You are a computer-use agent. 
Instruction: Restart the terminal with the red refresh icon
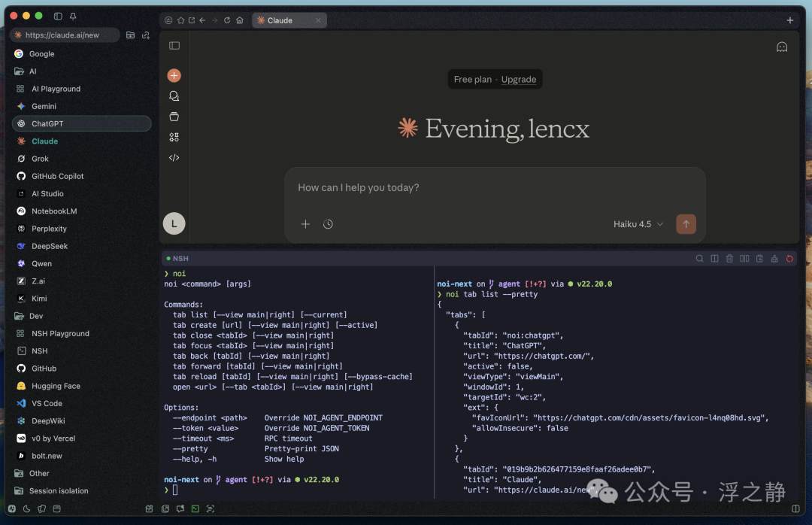tap(789, 259)
